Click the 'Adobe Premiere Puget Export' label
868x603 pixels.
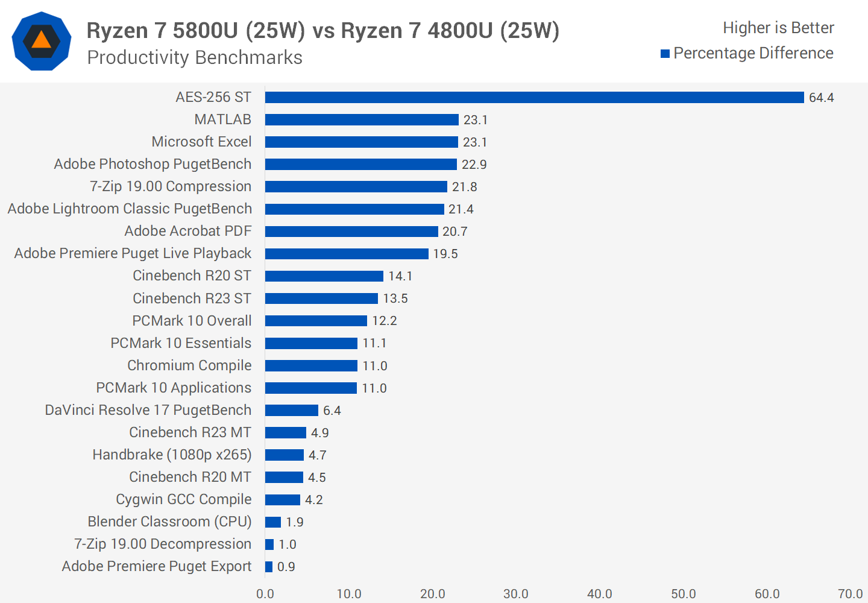157,566
